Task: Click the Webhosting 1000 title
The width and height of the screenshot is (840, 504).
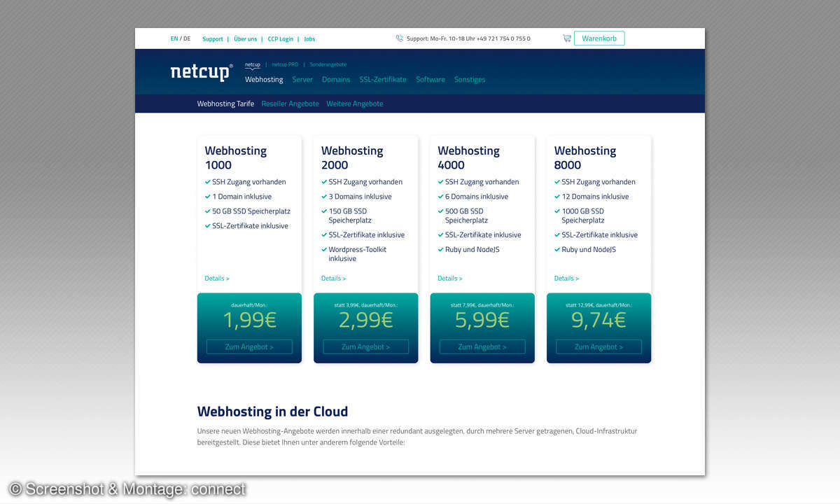Action: pos(236,157)
